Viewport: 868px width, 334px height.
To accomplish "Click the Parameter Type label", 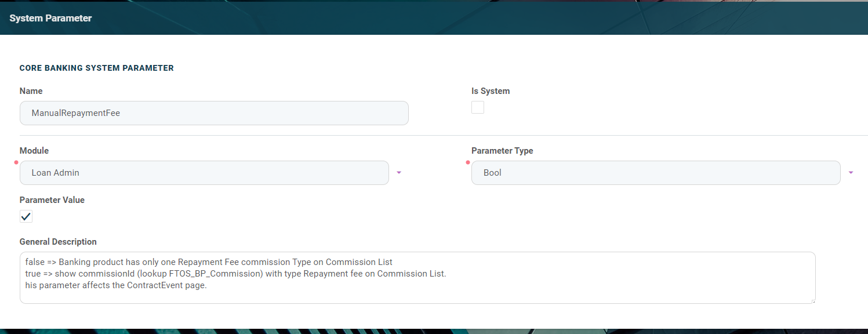I will pyautogui.click(x=502, y=151).
